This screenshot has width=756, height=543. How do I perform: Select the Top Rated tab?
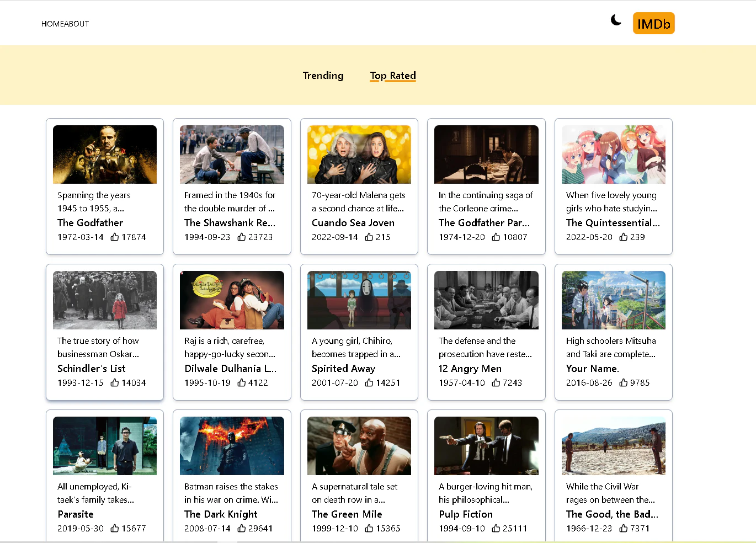click(x=393, y=76)
